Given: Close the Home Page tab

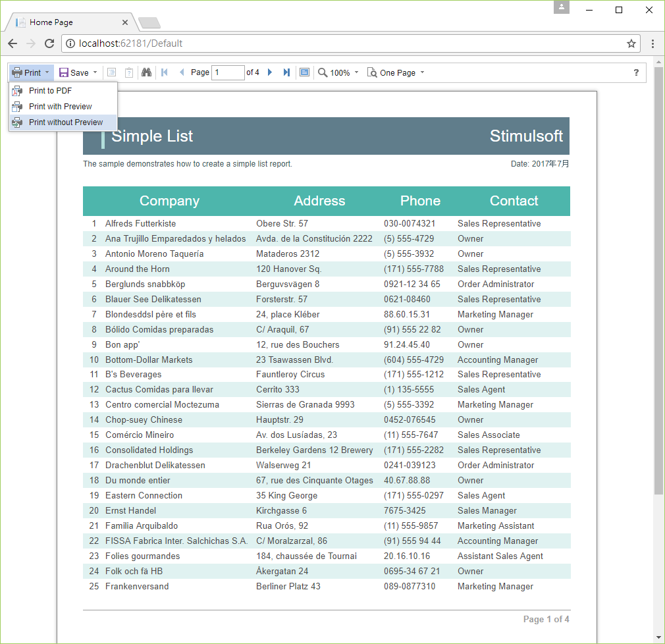Looking at the screenshot, I should [x=124, y=22].
